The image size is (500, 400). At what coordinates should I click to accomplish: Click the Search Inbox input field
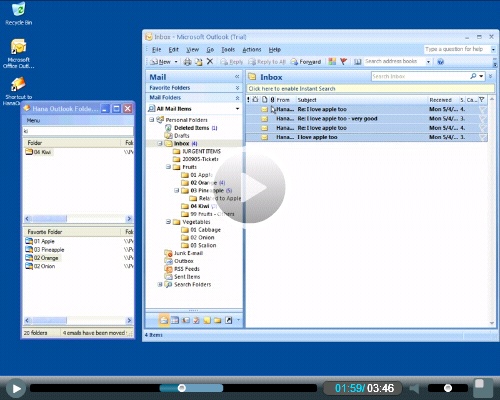[420, 76]
